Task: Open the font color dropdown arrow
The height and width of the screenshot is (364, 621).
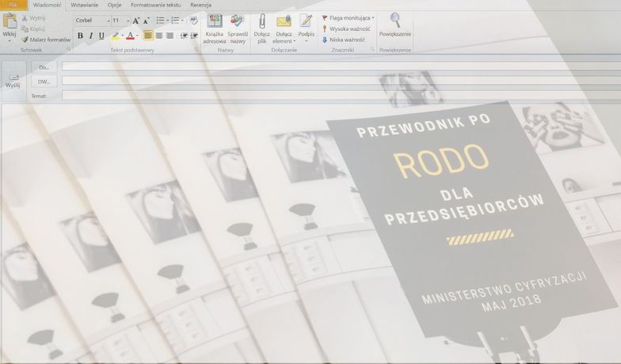Action: click(x=138, y=36)
